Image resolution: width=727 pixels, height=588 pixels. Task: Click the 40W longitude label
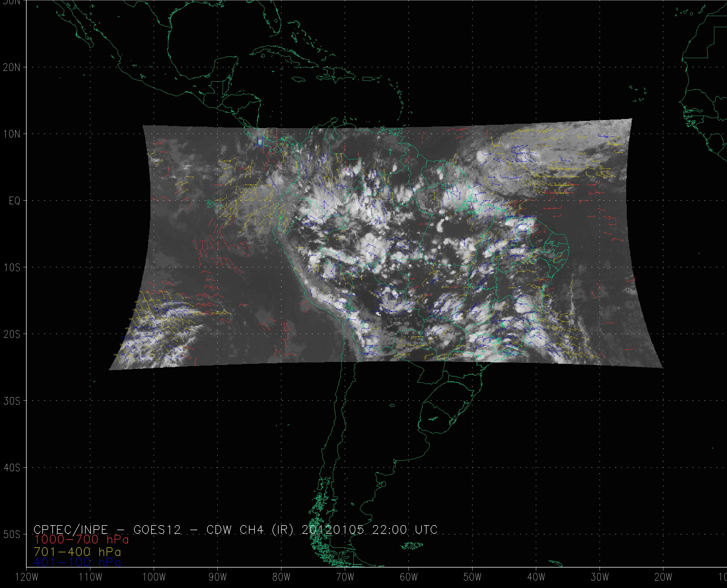[x=536, y=577]
